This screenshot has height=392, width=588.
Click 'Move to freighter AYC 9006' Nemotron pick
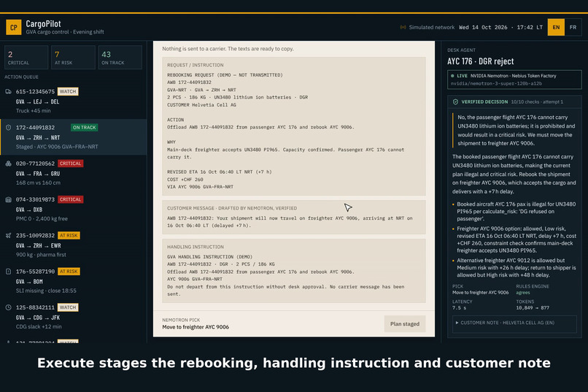[196, 327]
